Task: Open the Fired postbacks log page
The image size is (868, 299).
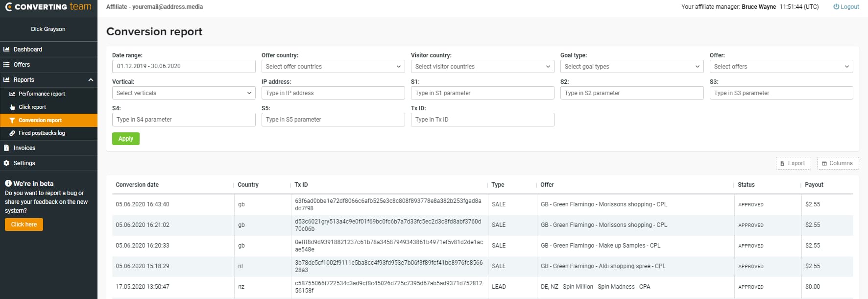Action: [x=48, y=133]
